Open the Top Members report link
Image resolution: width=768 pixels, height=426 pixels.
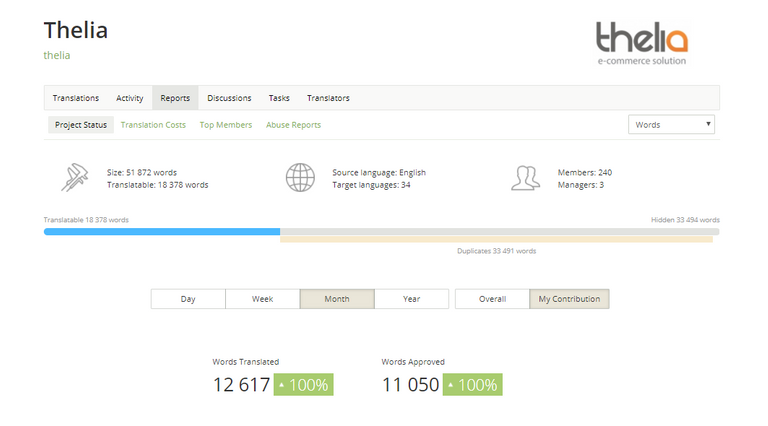226,125
